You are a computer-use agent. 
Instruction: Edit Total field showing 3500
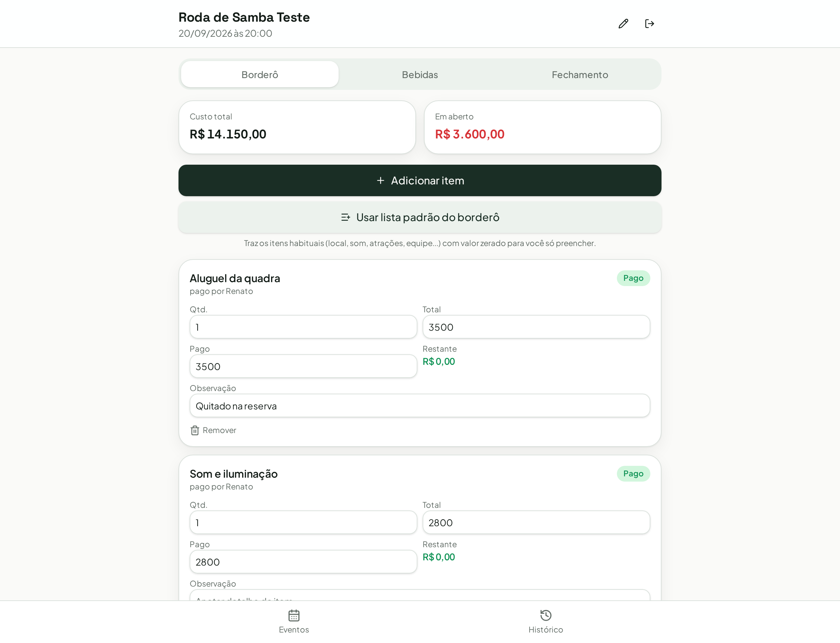coord(536,327)
